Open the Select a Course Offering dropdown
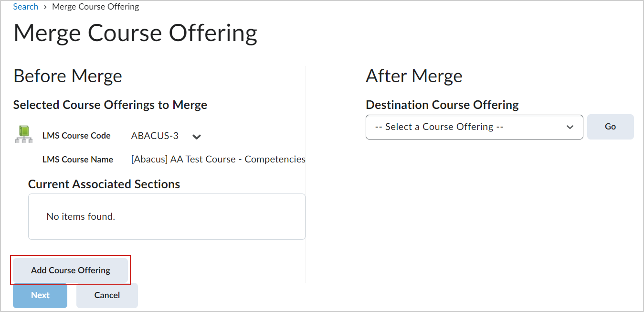 [x=474, y=127]
